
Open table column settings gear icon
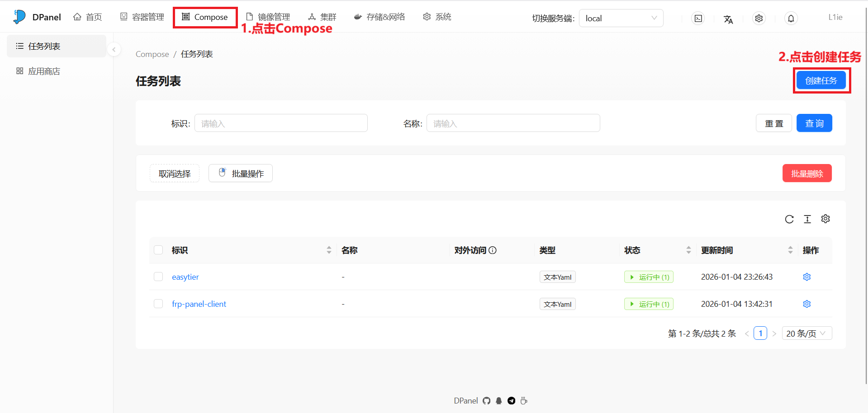(825, 219)
